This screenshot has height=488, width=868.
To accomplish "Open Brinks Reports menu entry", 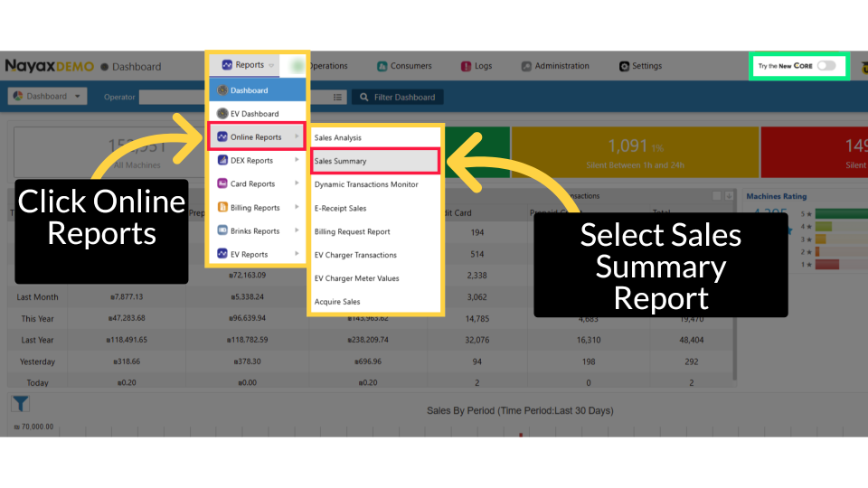I will (x=258, y=230).
